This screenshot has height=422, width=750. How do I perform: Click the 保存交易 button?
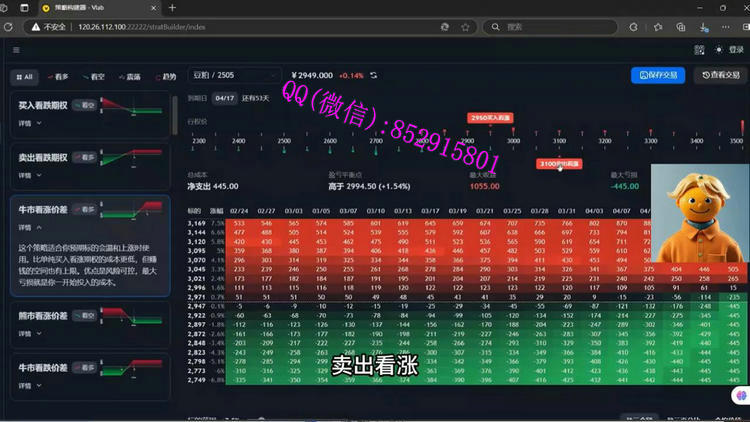(x=658, y=75)
